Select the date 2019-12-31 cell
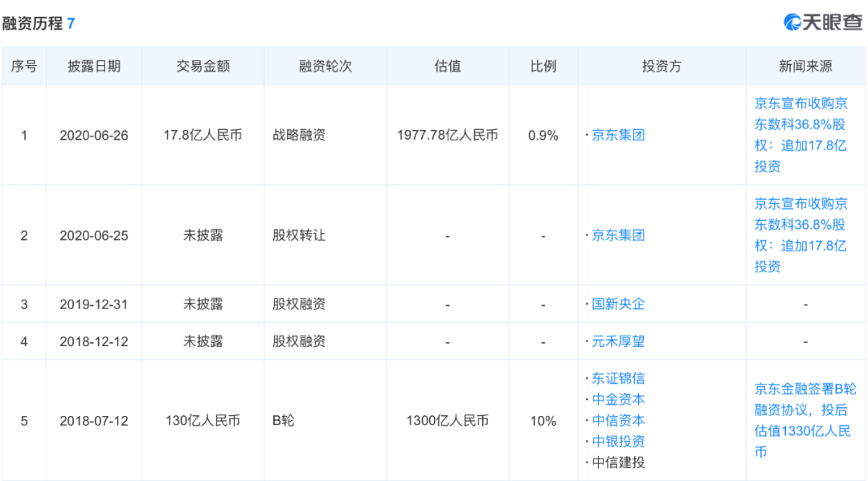The width and height of the screenshot is (868, 481). tap(94, 304)
